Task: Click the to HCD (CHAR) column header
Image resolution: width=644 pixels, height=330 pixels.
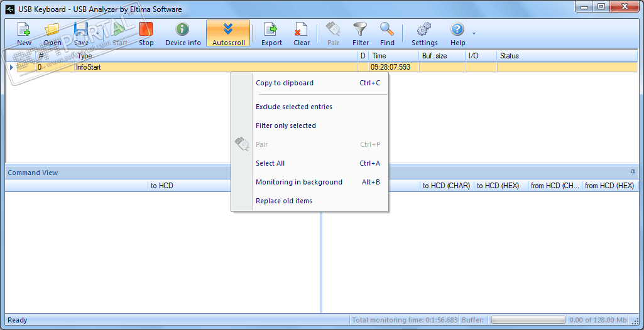Action: point(447,186)
